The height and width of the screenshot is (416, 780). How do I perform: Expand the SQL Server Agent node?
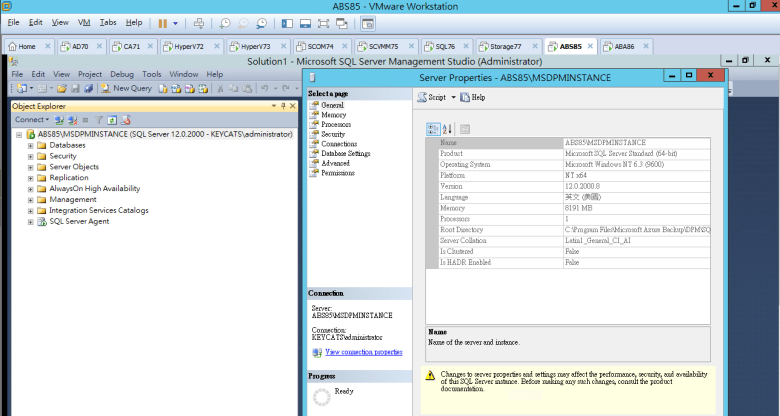pos(31,222)
